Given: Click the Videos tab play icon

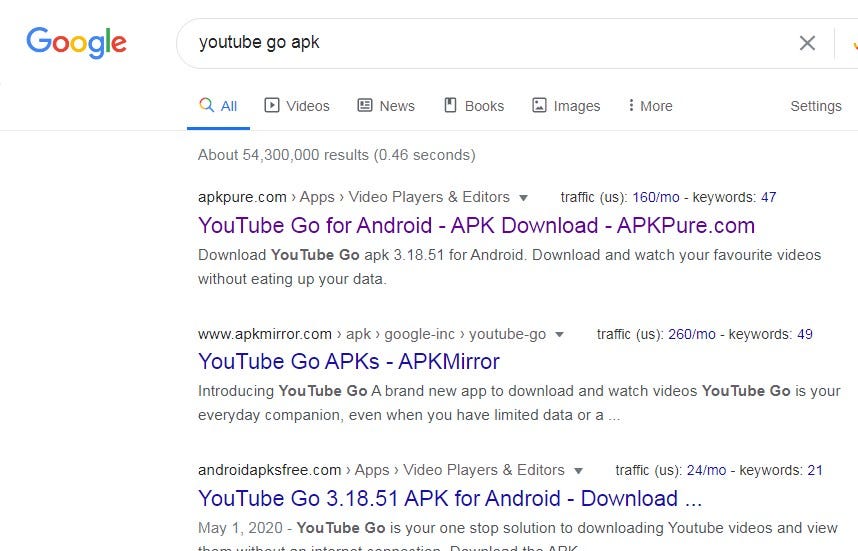Looking at the screenshot, I should tap(272, 105).
